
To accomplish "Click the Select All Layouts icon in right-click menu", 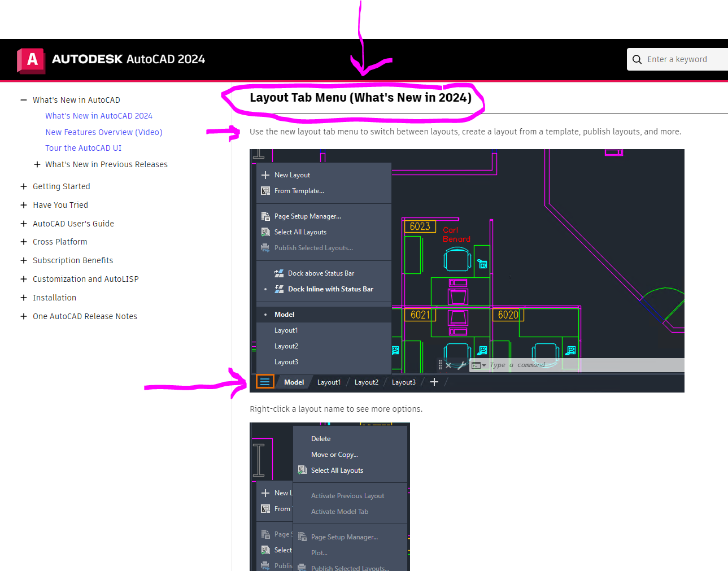I will (x=302, y=470).
